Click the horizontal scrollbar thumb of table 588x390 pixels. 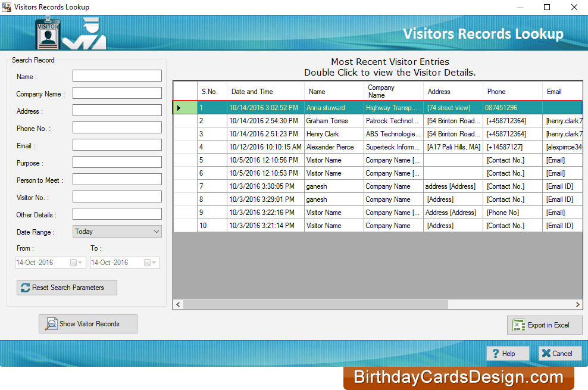[315, 304]
